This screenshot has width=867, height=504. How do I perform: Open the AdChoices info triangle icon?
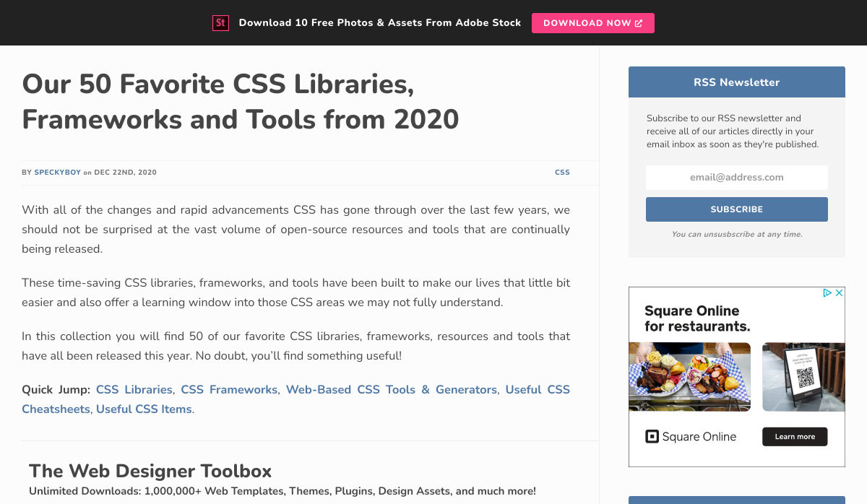click(827, 293)
